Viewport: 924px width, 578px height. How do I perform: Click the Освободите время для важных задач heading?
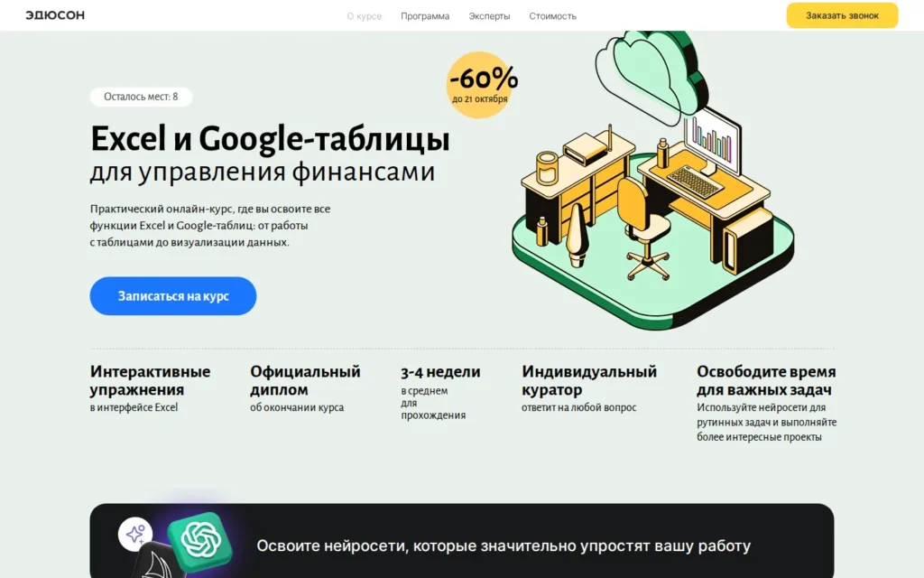[x=766, y=380]
